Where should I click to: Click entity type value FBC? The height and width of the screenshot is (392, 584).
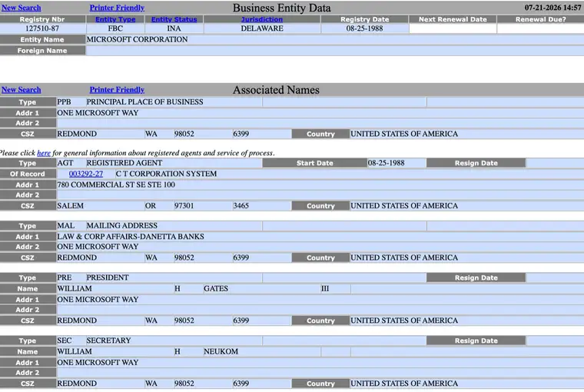click(115, 28)
